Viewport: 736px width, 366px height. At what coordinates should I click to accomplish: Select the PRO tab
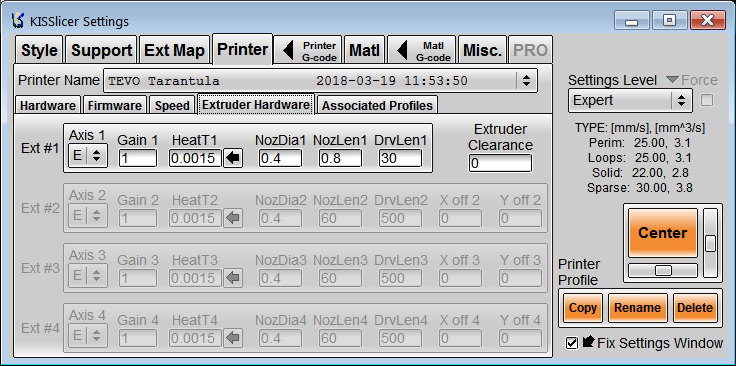click(530, 50)
